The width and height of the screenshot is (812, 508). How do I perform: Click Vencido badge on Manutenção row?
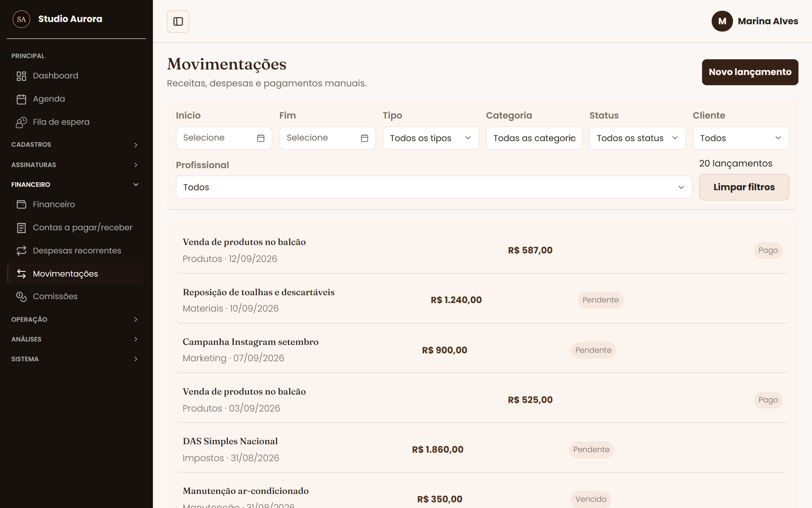tap(591, 500)
